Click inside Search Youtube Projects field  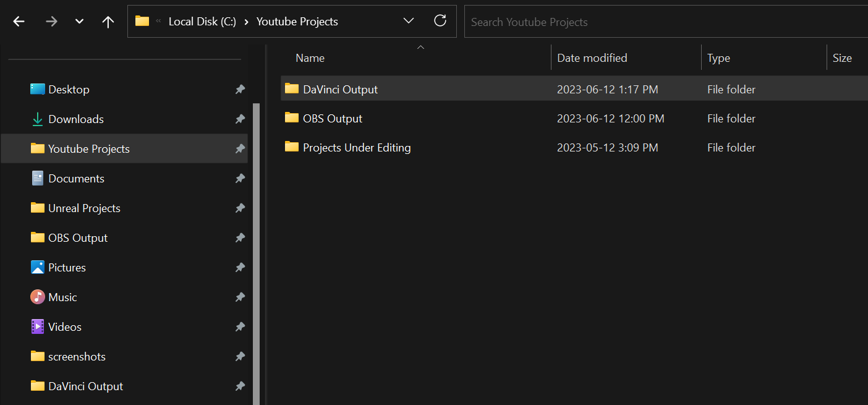pos(662,22)
